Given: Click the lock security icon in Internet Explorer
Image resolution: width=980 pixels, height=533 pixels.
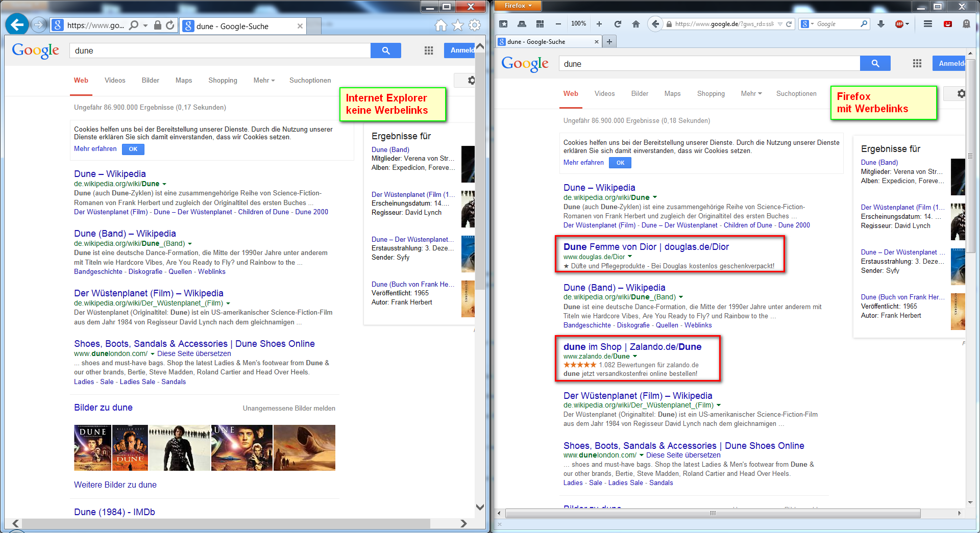Looking at the screenshot, I should coord(158,25).
